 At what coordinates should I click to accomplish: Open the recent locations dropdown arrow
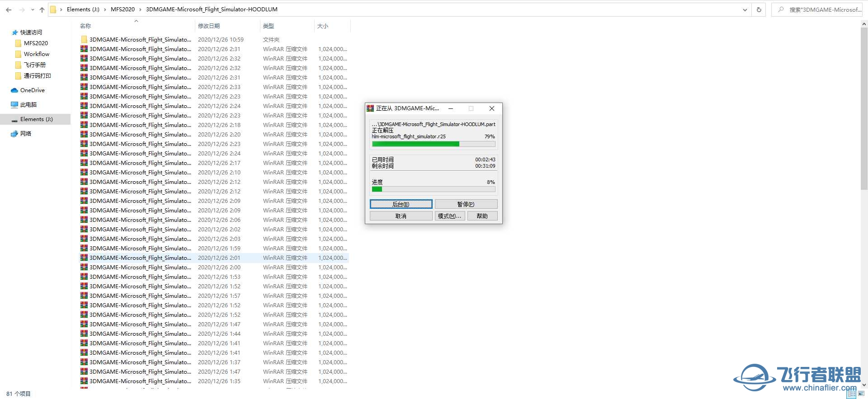pyautogui.click(x=33, y=9)
